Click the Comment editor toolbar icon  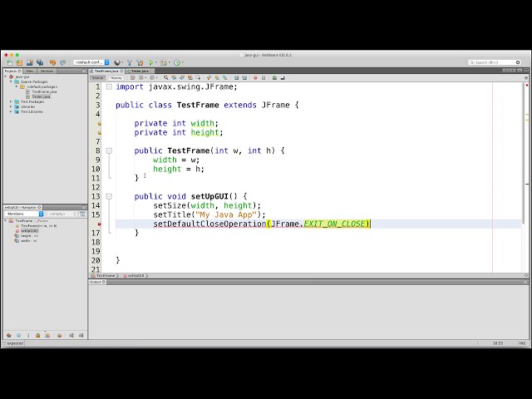(274, 78)
